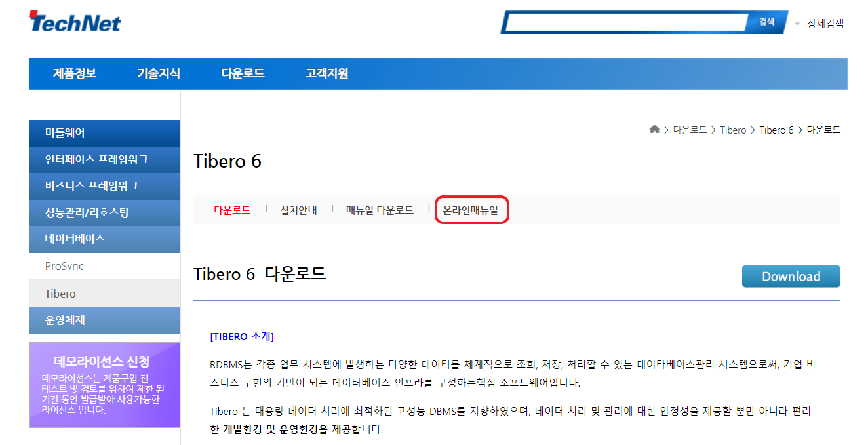Switch to 매뉴얼 다운로드 tab

point(380,210)
